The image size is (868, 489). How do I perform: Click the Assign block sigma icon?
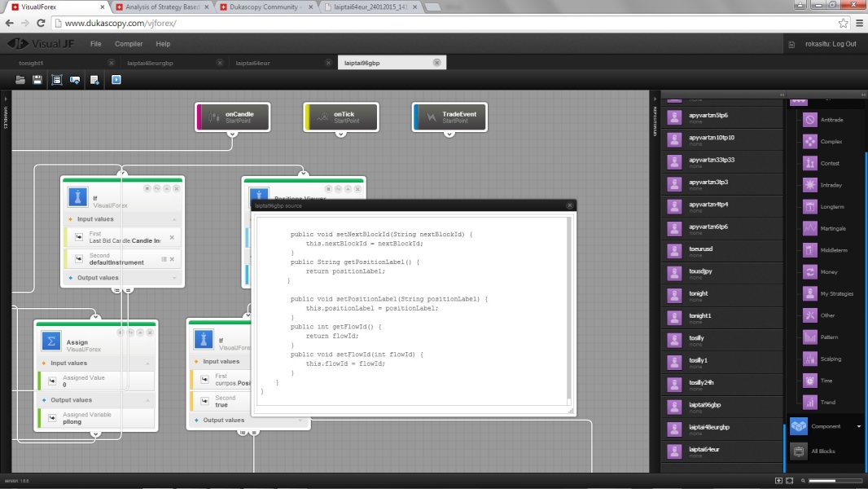pyautogui.click(x=51, y=341)
